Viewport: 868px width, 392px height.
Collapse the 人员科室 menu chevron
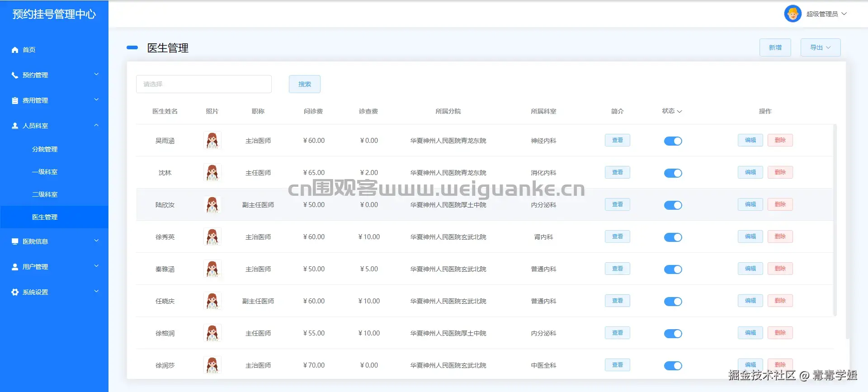point(96,125)
